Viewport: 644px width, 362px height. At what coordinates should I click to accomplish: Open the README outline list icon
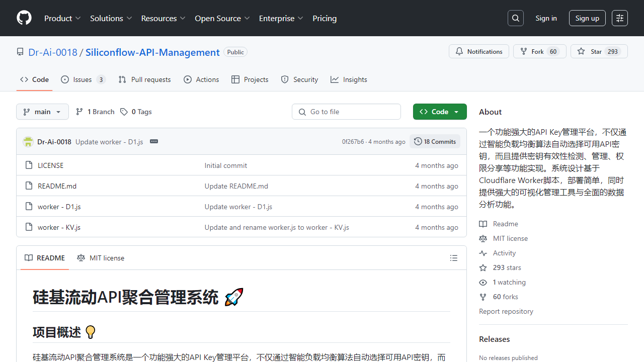(454, 258)
